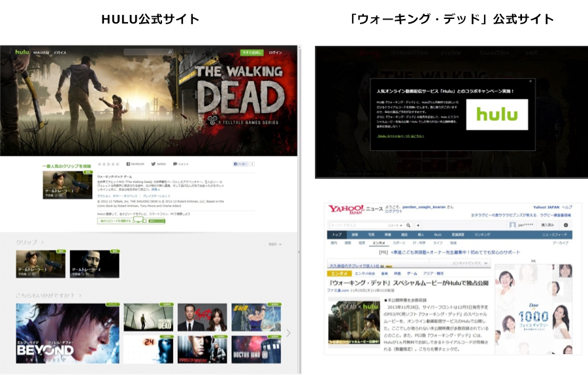Select the IT・科学 category tab
The height and width of the screenshot is (375, 588).
point(419,243)
